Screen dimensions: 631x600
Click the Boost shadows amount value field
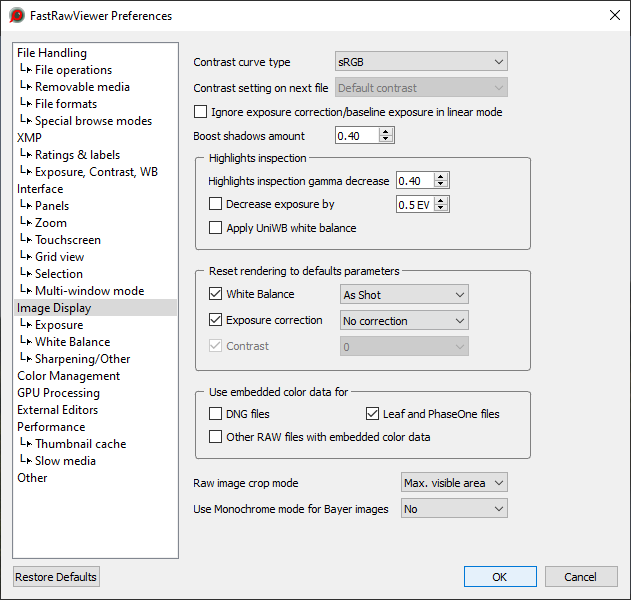[357, 136]
